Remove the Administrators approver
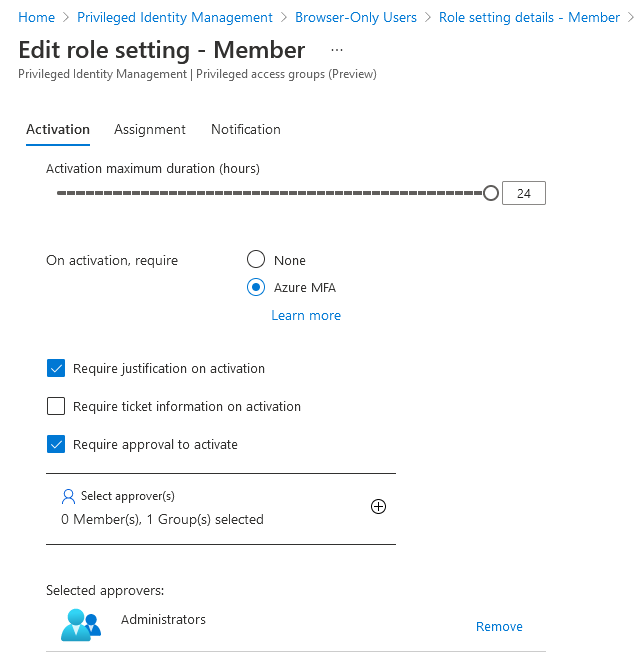The width and height of the screenshot is (640, 663). [499, 627]
